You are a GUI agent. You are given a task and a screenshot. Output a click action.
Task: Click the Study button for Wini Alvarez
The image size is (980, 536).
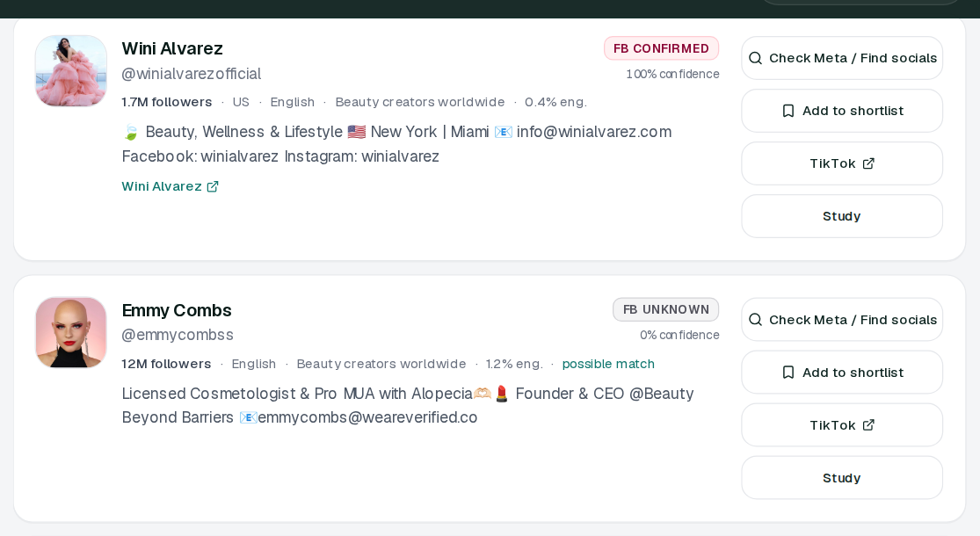tap(842, 216)
